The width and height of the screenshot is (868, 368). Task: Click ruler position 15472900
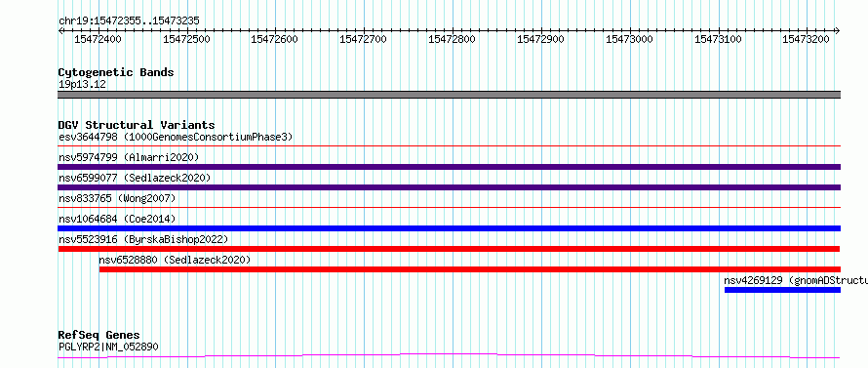pos(541,39)
